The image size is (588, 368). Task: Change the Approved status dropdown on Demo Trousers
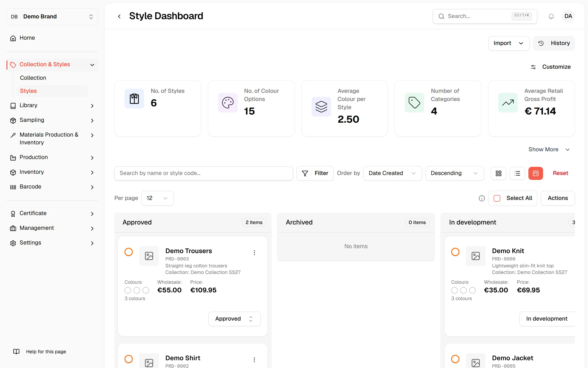tap(234, 319)
